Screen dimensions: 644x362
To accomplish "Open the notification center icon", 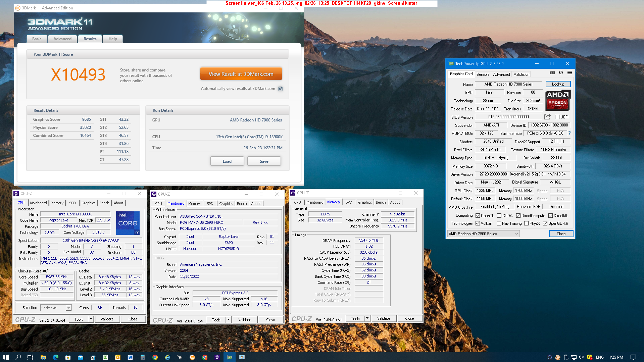I will click(633, 357).
